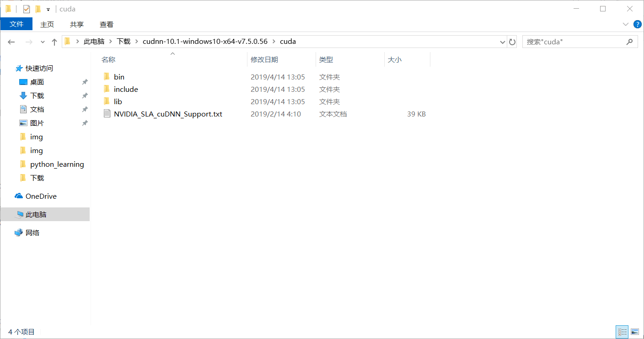The width and height of the screenshot is (644, 339).
Task: Open the address bar history dropdown
Action: [x=502, y=42]
